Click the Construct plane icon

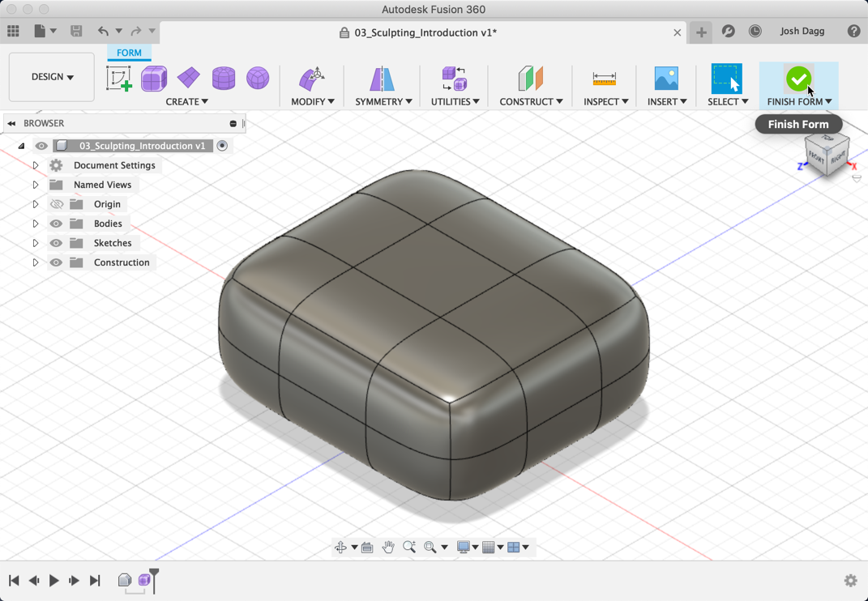point(530,79)
